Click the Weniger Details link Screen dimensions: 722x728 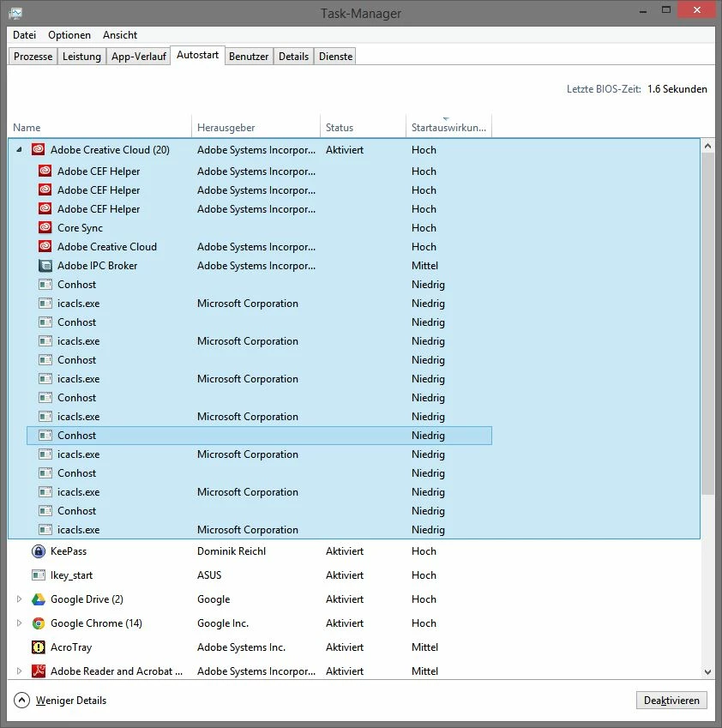coord(71,701)
